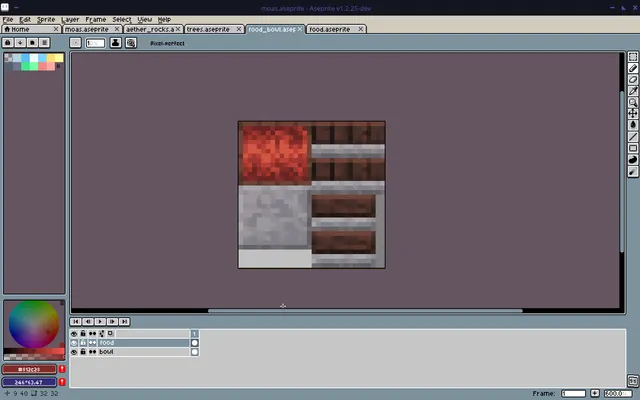Click the ink stamp icon in context bar
640x400 pixels.
(x=116, y=42)
